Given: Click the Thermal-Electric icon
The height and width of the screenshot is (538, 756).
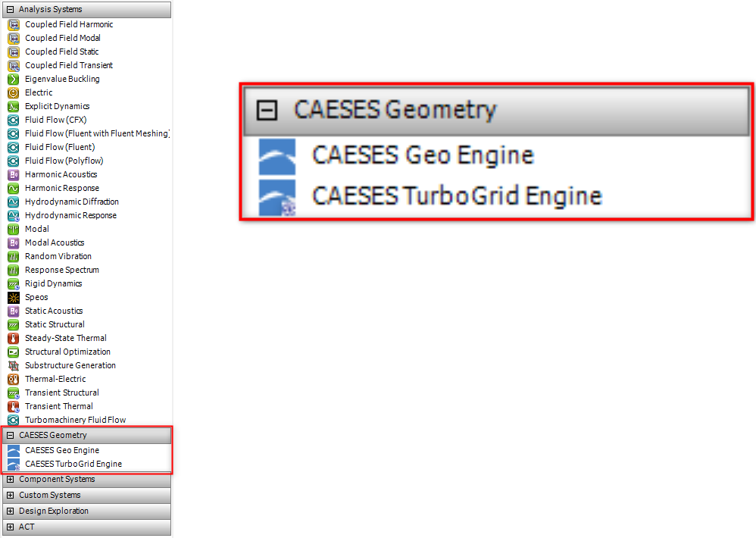Looking at the screenshot, I should tap(14, 380).
